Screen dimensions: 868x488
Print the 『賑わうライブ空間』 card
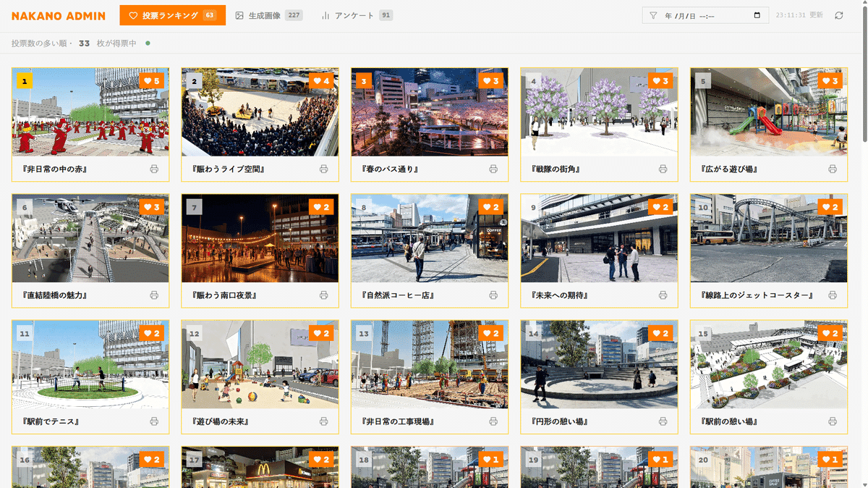323,169
